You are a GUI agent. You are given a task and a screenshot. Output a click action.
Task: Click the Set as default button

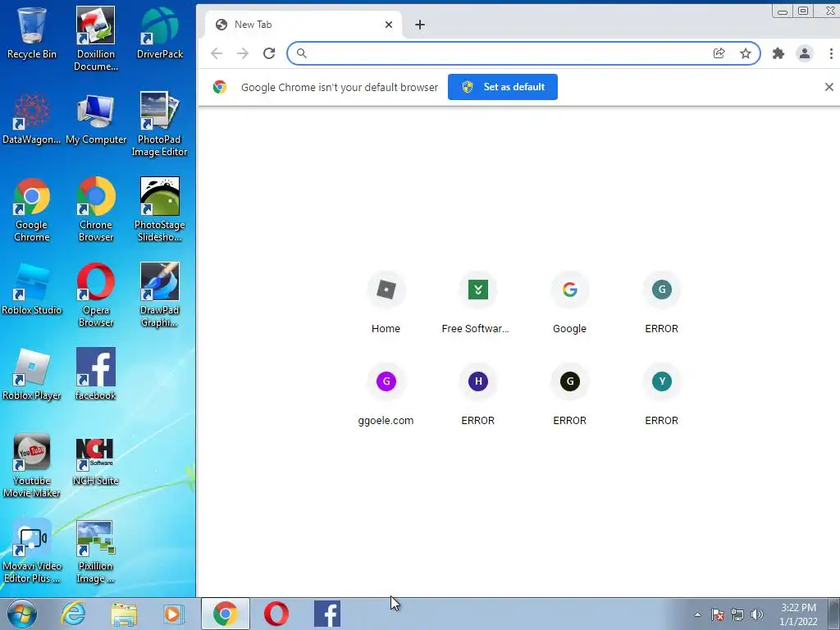pos(503,87)
